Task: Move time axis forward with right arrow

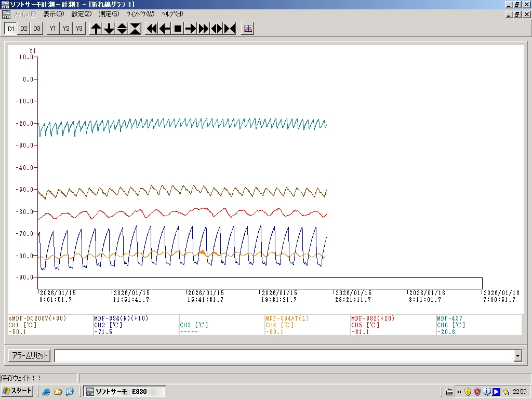Action: 191,29
